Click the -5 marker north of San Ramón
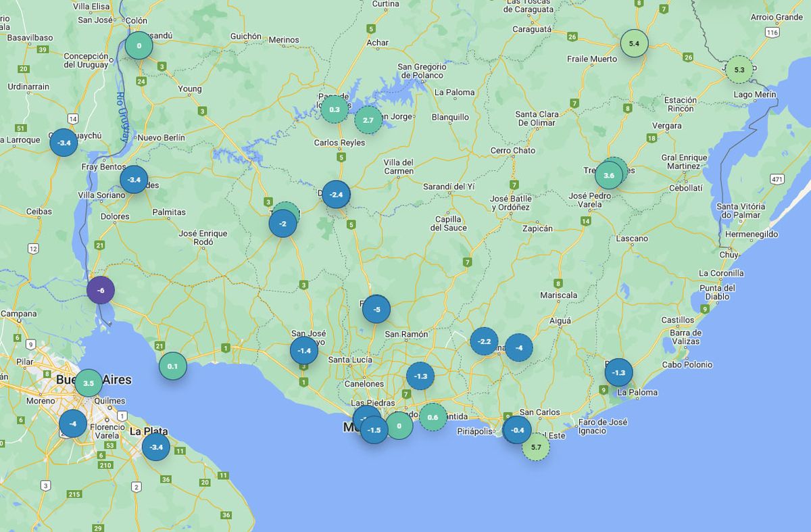The height and width of the screenshot is (532, 811). 376,310
